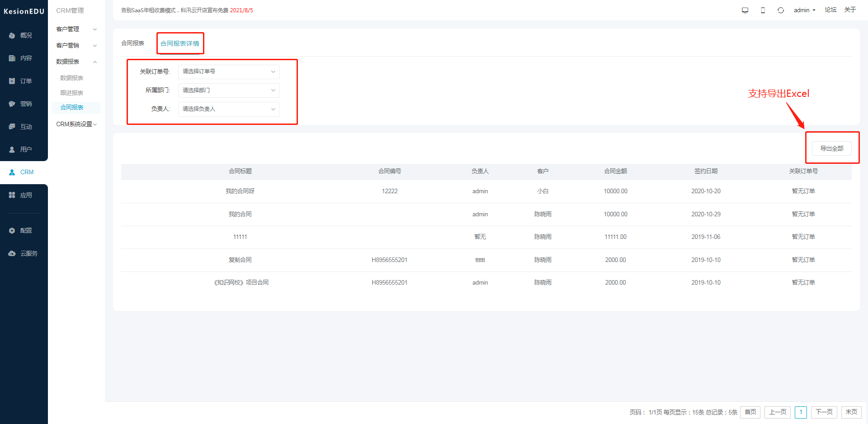Open the 订单 orders sidebar icon
The width and height of the screenshot is (868, 424).
click(12, 81)
